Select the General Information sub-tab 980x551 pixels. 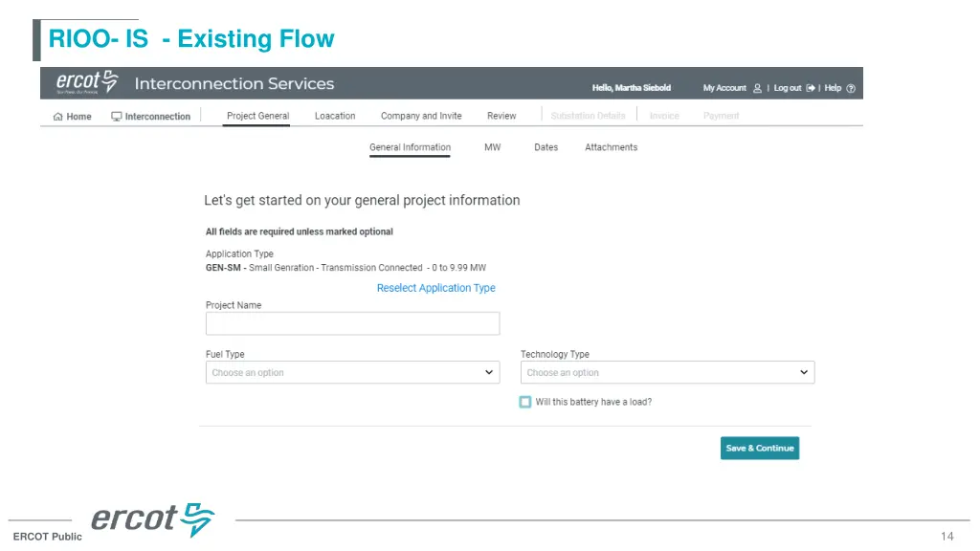tap(410, 147)
